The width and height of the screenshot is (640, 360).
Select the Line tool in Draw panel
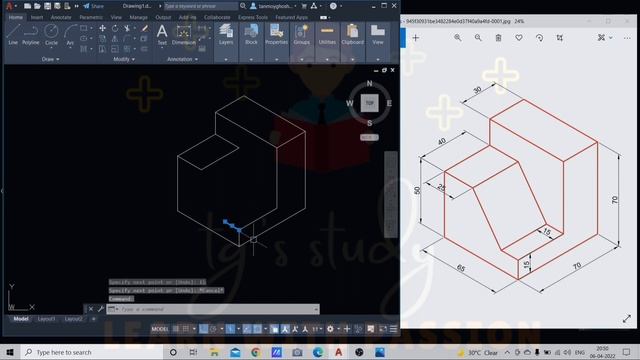[13, 34]
